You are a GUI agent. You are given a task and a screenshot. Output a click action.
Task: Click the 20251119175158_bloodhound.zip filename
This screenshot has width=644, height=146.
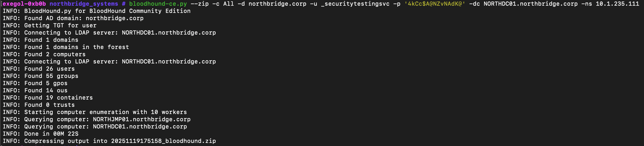(x=163, y=141)
